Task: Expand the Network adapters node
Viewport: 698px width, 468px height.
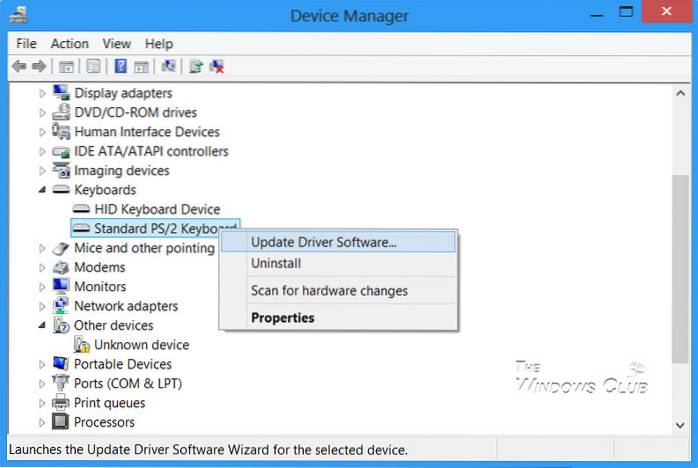Action: pos(42,306)
